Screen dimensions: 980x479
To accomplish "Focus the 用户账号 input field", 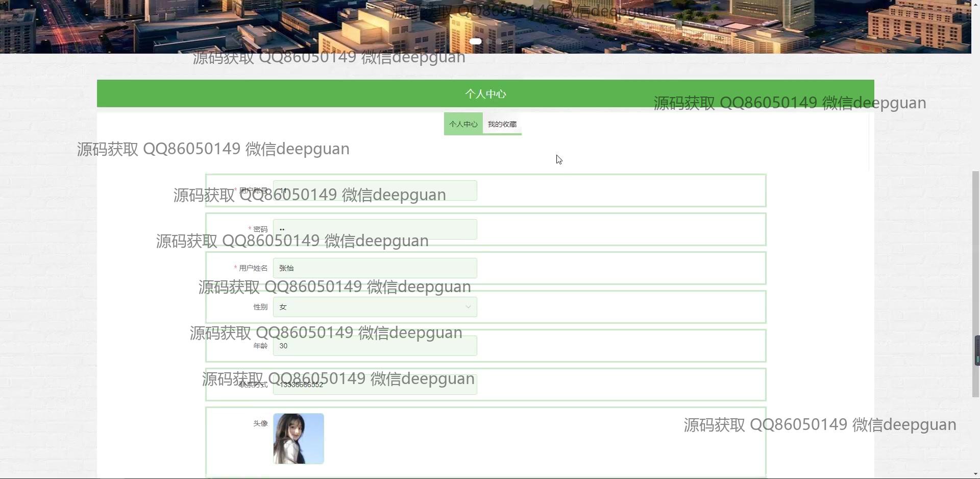I will 375,190.
